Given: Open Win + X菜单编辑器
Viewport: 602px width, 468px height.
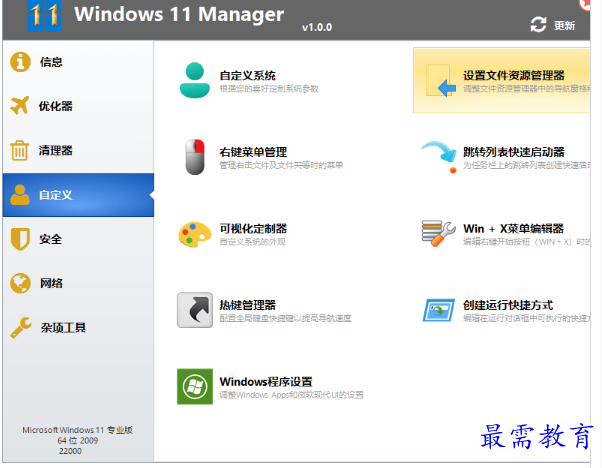Looking at the screenshot, I should (513, 229).
